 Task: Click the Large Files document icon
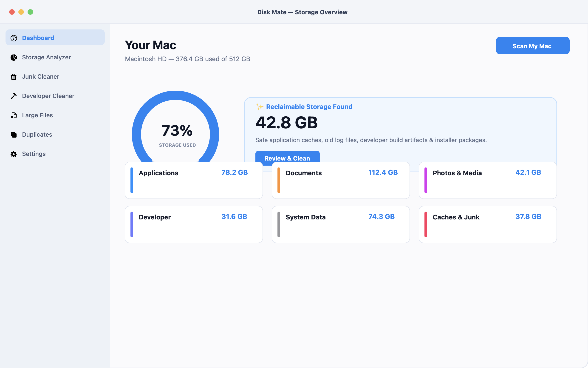(x=14, y=115)
